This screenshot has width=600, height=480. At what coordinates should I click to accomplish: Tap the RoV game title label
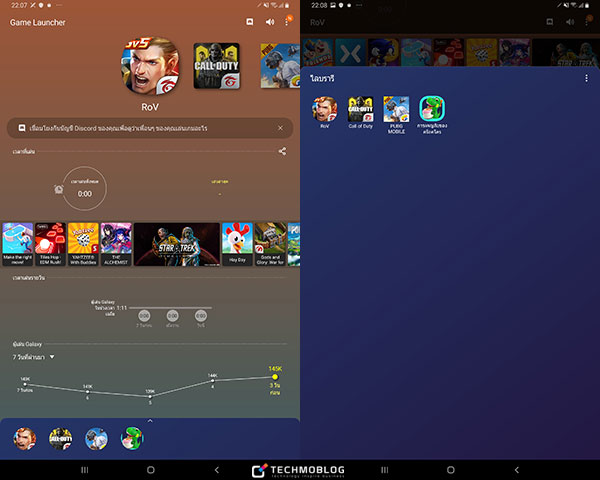click(x=150, y=107)
